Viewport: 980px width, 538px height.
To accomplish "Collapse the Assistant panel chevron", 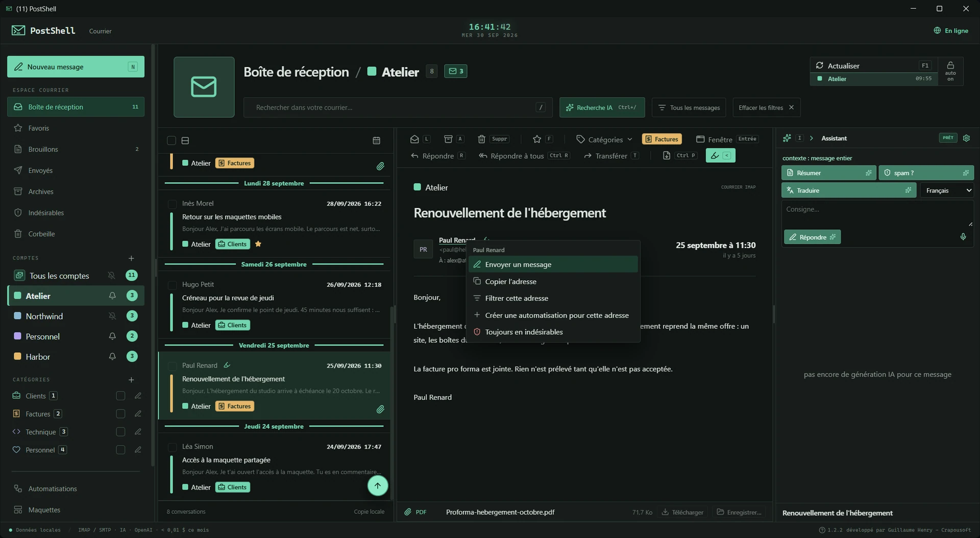I will (x=811, y=138).
